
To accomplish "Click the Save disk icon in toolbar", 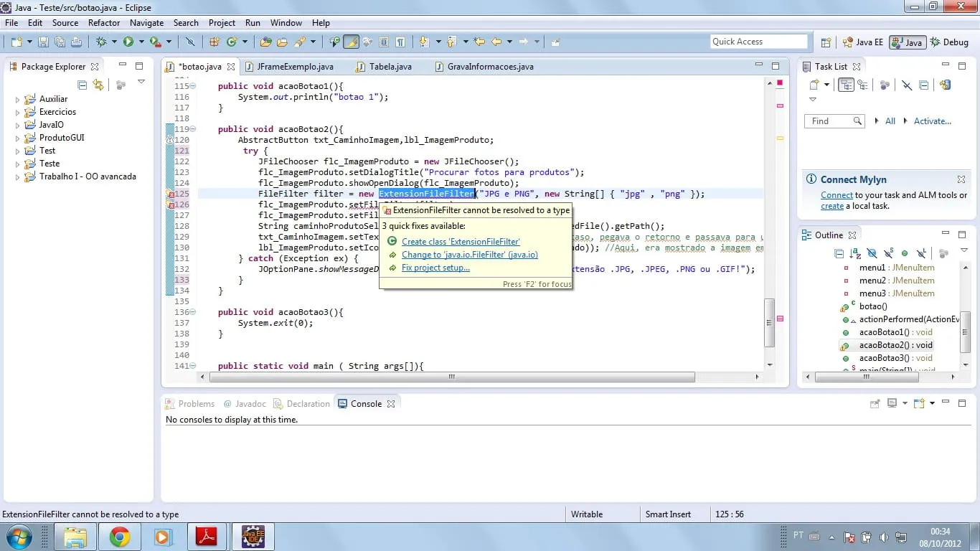I will coord(43,42).
